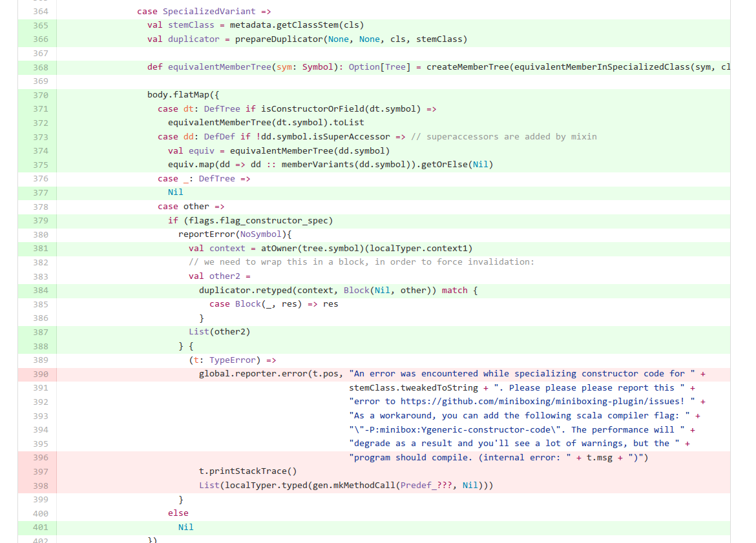Image resolution: width=756 pixels, height=543 pixels.
Task: Select line number 388
Action: (x=41, y=347)
